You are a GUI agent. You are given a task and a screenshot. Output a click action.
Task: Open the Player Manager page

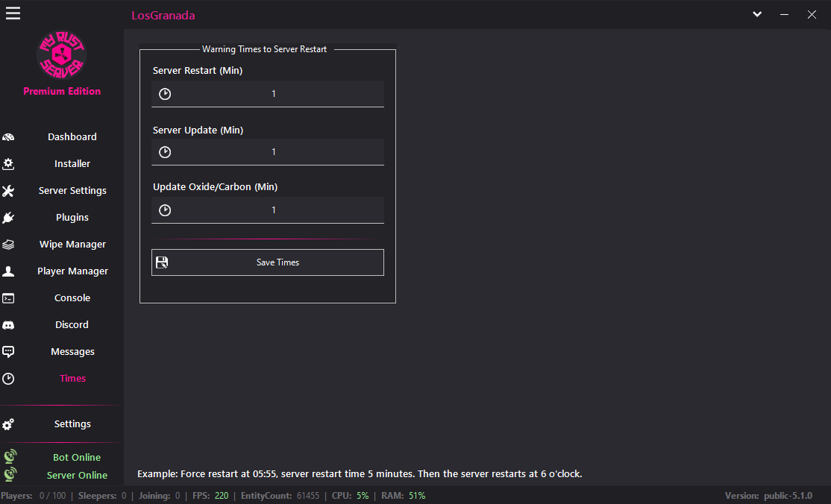pyautogui.click(x=72, y=271)
